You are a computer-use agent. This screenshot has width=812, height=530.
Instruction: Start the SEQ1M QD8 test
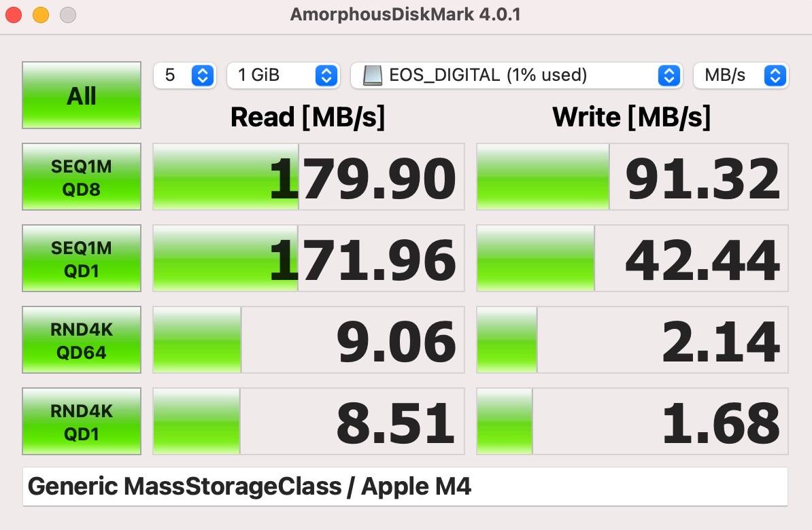coord(82,177)
